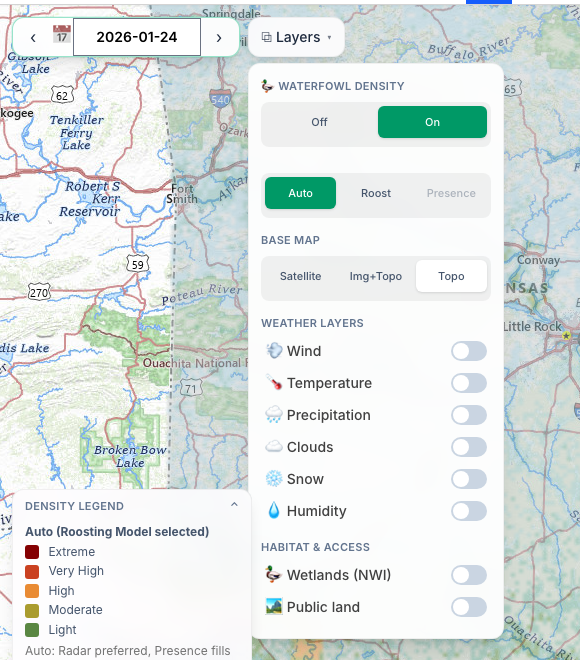Enable the Snow weather layer
Viewport: 580px width, 660px height.
pos(469,479)
